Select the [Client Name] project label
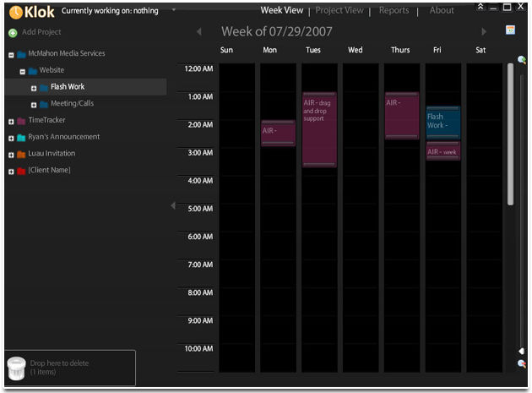The image size is (532, 393). 50,170
